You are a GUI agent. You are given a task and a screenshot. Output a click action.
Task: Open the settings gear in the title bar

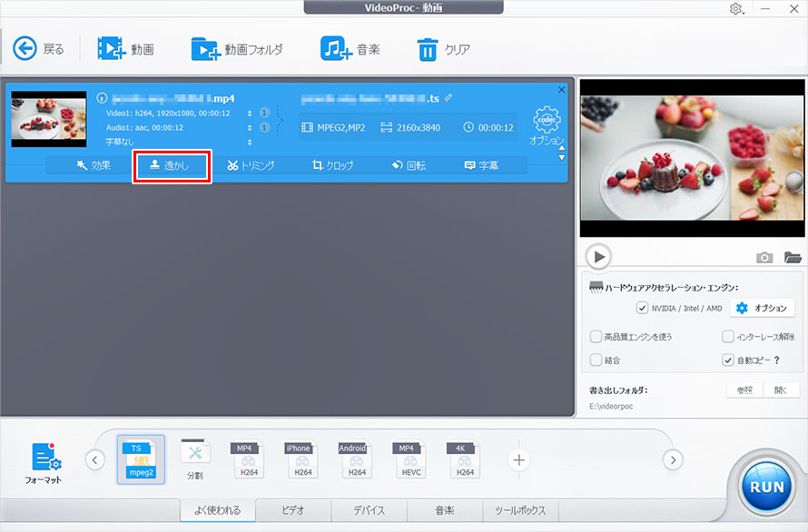pyautogui.click(x=736, y=9)
